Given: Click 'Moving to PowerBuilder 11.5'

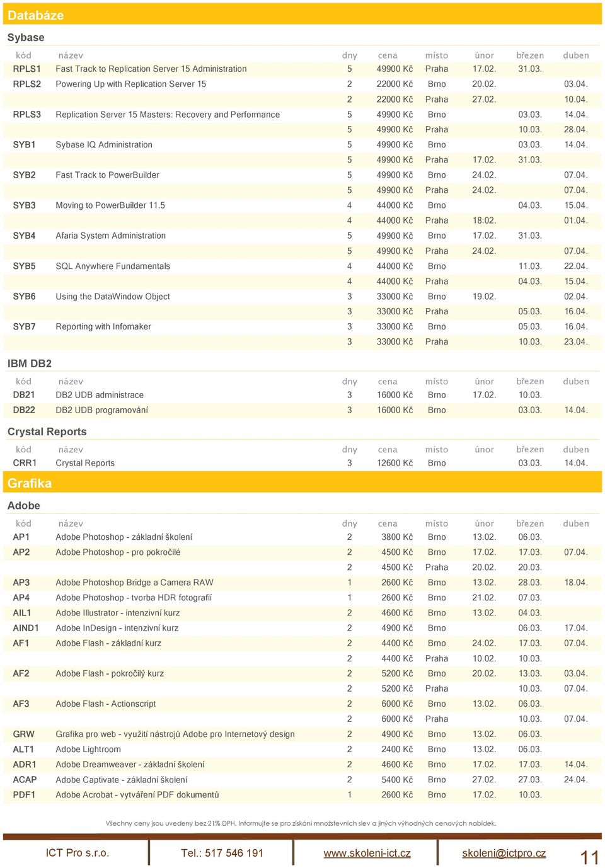Looking at the screenshot, I should pyautogui.click(x=110, y=205).
